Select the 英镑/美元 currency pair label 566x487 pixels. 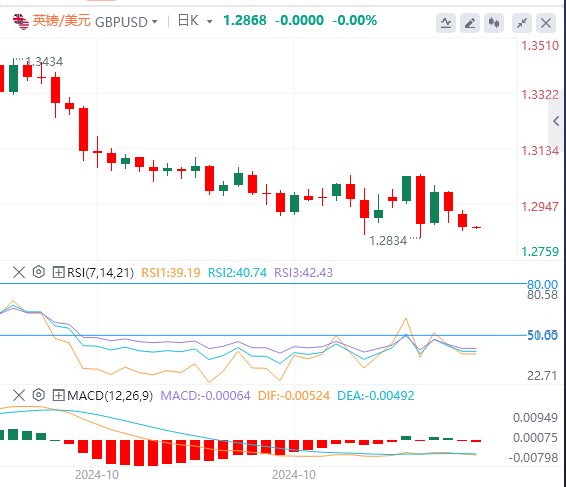click(61, 21)
